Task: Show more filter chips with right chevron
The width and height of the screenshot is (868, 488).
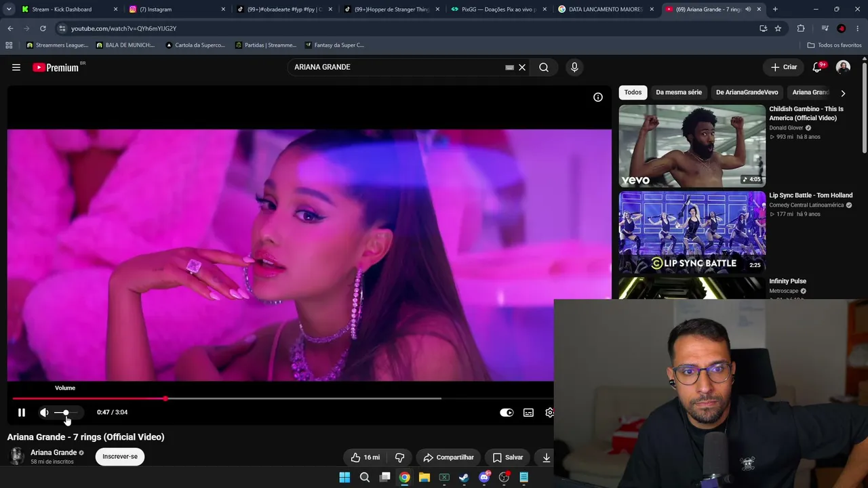Action: [x=843, y=93]
